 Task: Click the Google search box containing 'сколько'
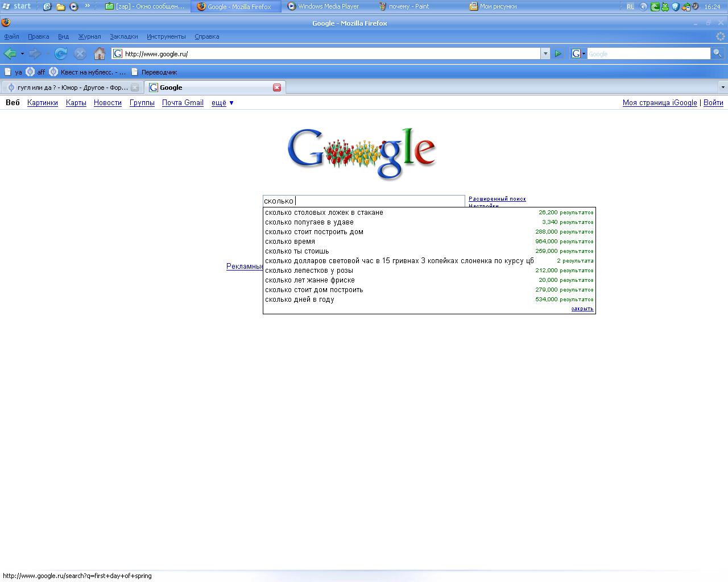(x=364, y=201)
